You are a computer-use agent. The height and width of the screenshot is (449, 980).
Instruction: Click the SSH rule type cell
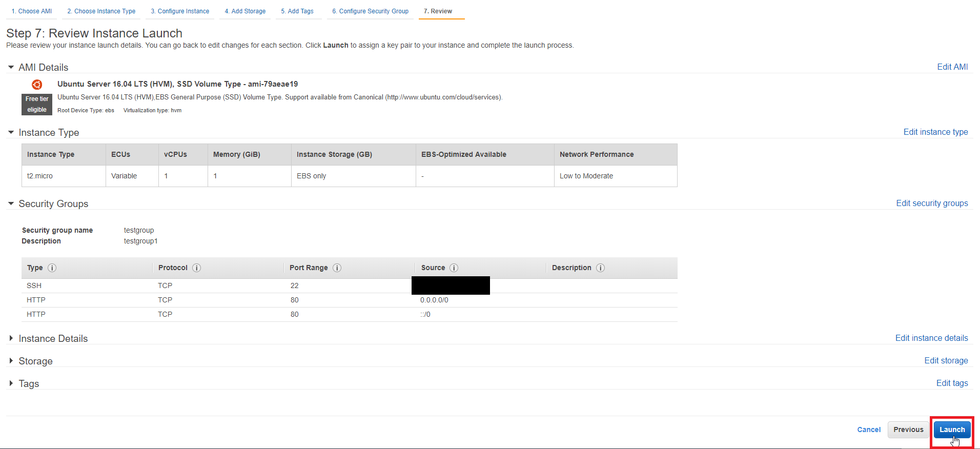(x=34, y=285)
